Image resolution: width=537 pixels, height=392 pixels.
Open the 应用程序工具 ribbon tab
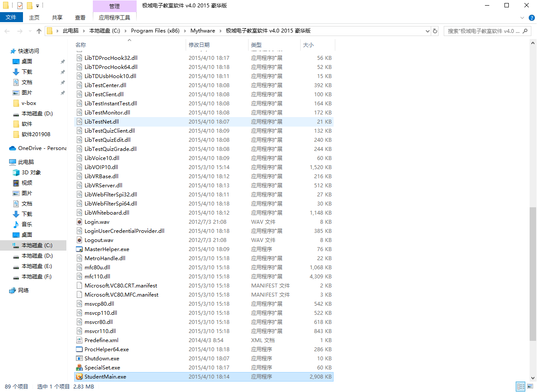(115, 17)
